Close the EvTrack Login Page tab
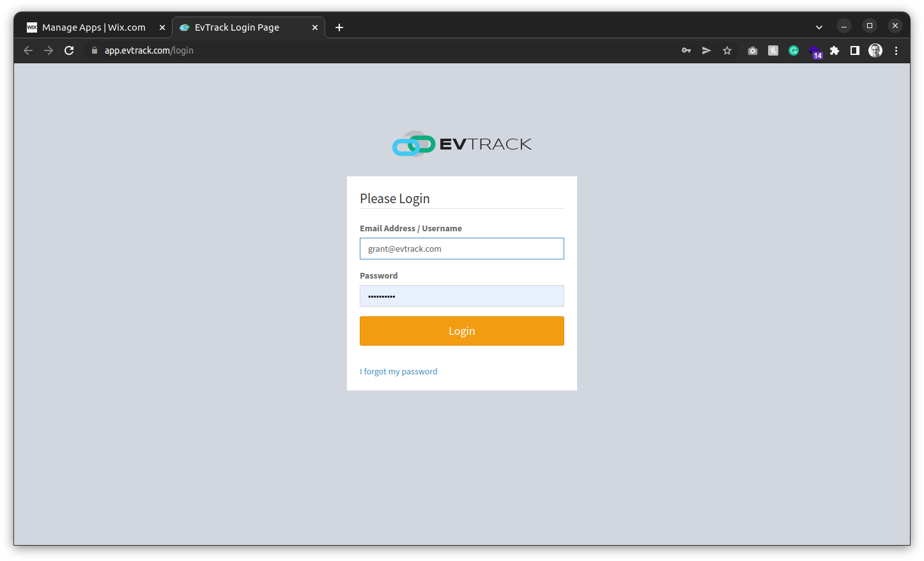 (315, 27)
